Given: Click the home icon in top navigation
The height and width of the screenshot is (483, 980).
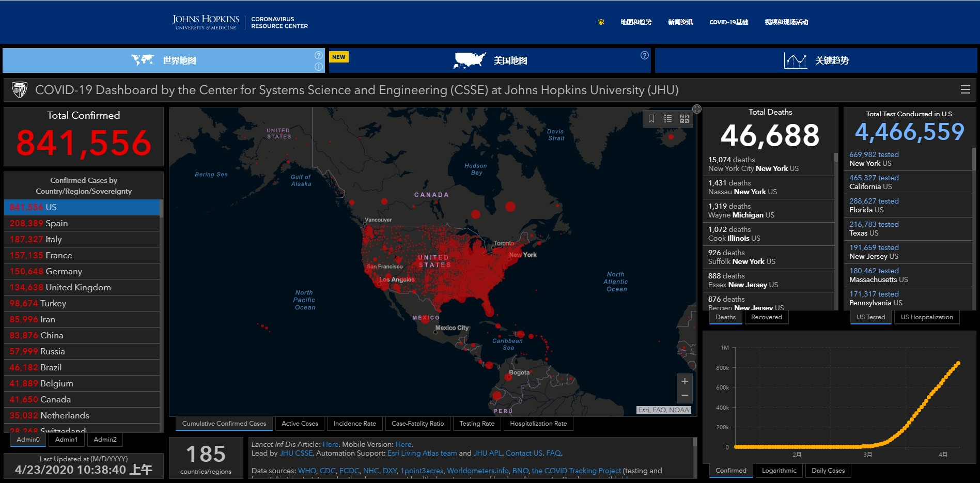Looking at the screenshot, I should pyautogui.click(x=601, y=22).
